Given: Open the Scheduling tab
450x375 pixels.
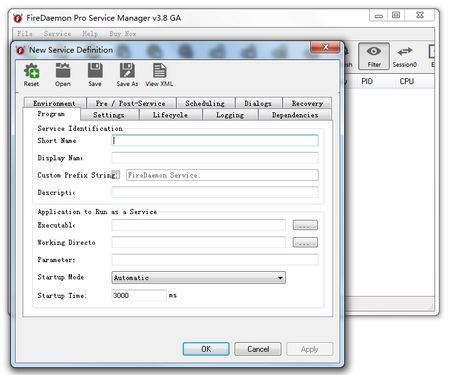Looking at the screenshot, I should [x=205, y=103].
